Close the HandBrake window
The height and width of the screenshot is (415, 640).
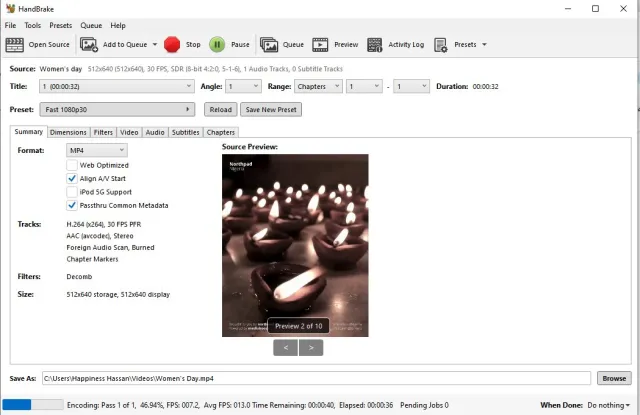coord(623,9)
